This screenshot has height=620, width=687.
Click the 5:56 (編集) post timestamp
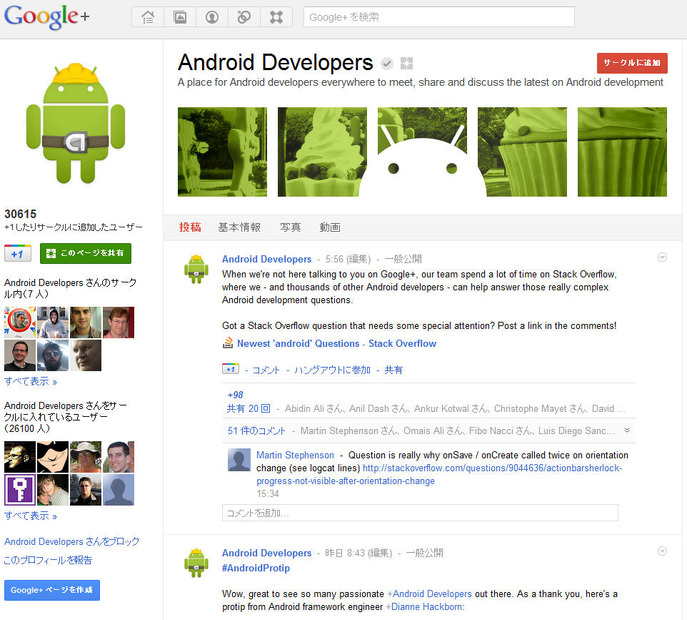348,259
